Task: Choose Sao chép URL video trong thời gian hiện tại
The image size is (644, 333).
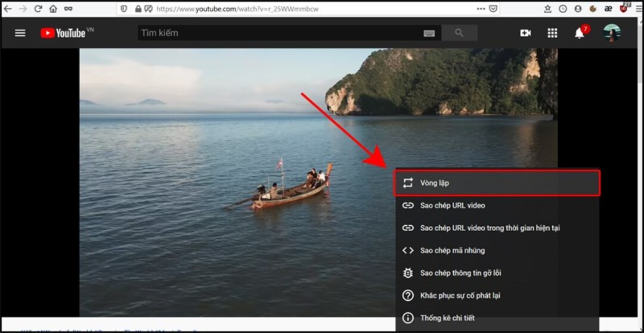Action: point(489,228)
